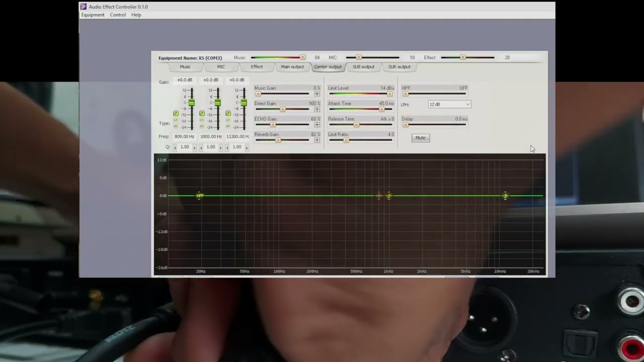Open the Equipment menu
644x362 pixels.
93,15
